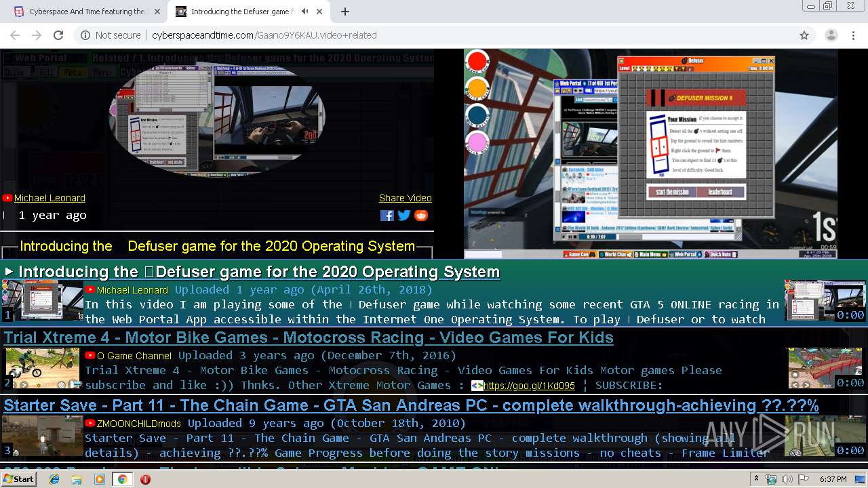Open the left thumbnail of Starter Save video
The height and width of the screenshot is (488, 868).
[42, 436]
